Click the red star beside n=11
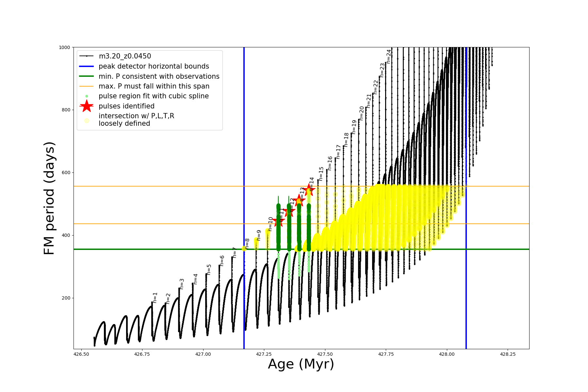 pos(278,221)
